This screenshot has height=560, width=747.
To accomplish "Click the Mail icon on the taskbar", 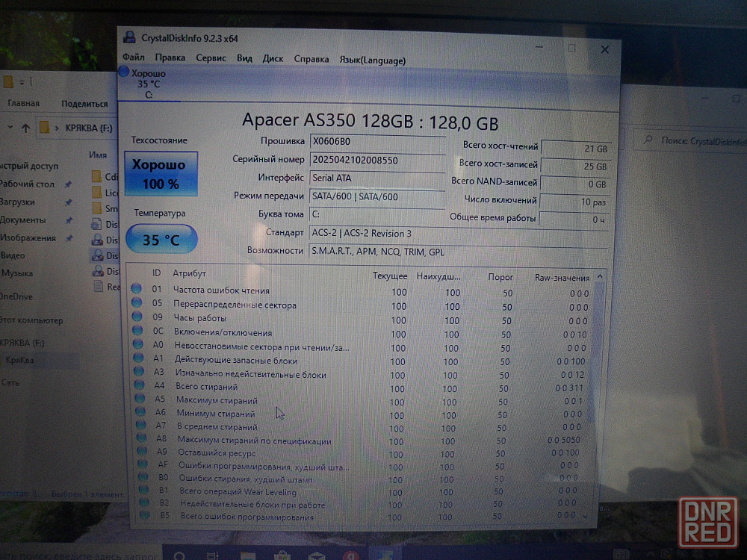I will (x=317, y=555).
